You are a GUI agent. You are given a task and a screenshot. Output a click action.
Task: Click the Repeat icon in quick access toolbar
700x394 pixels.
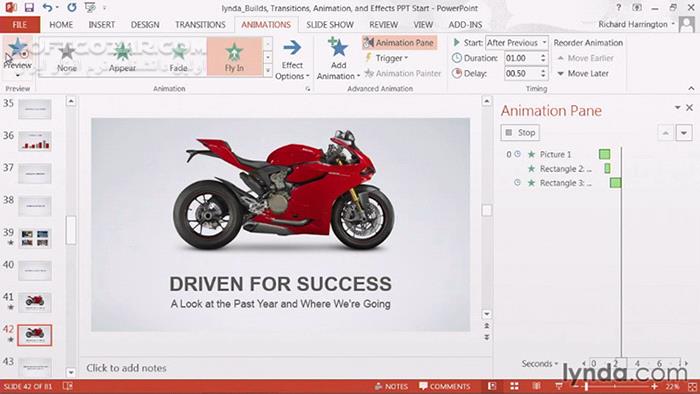(72, 8)
